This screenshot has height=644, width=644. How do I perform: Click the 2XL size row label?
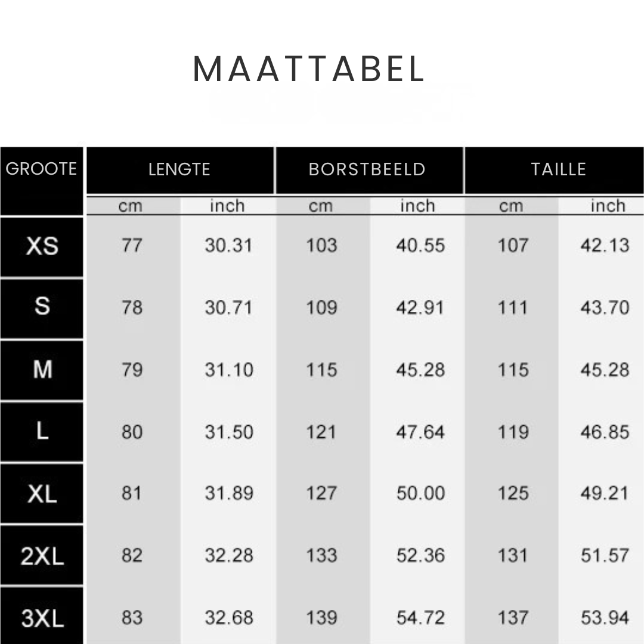click(x=42, y=556)
